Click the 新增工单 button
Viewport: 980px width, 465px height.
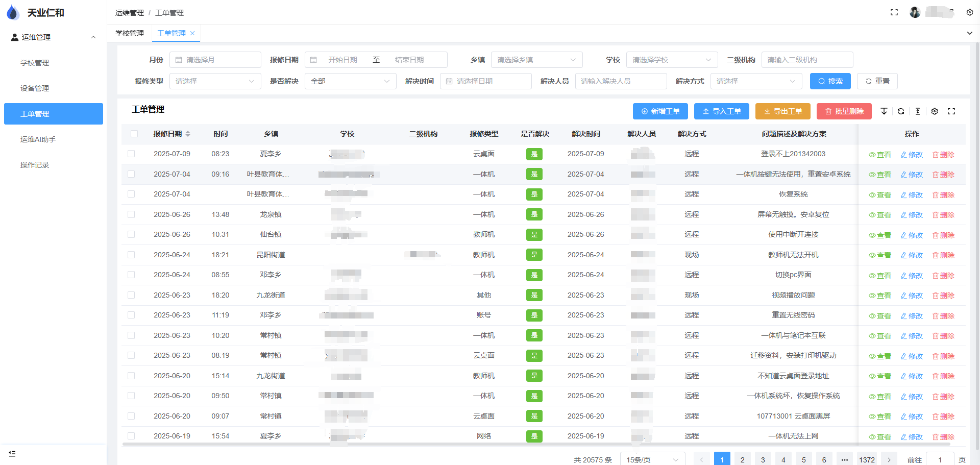(x=660, y=111)
